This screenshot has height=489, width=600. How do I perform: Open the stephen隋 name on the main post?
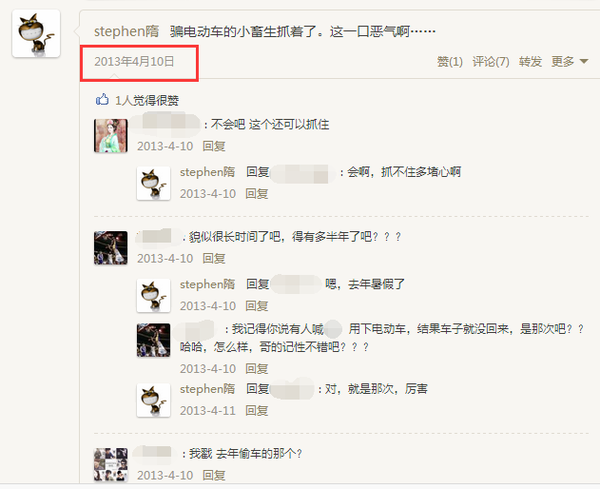(x=126, y=31)
